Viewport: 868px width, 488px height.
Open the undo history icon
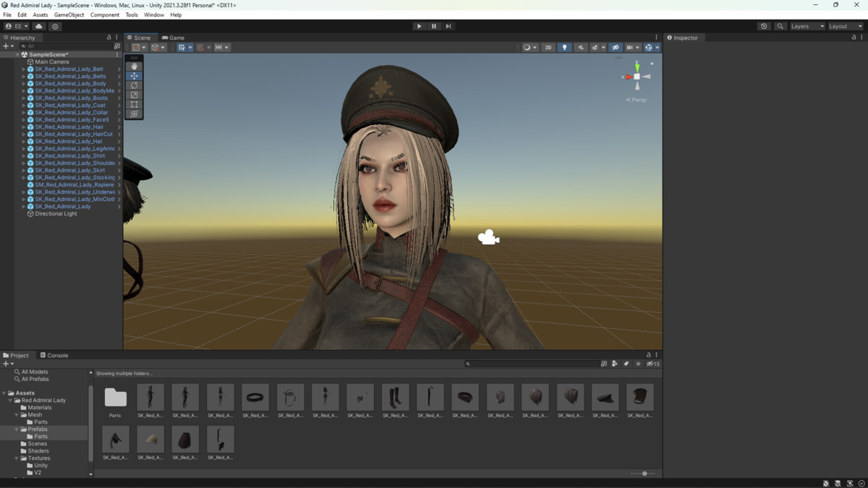tap(764, 26)
